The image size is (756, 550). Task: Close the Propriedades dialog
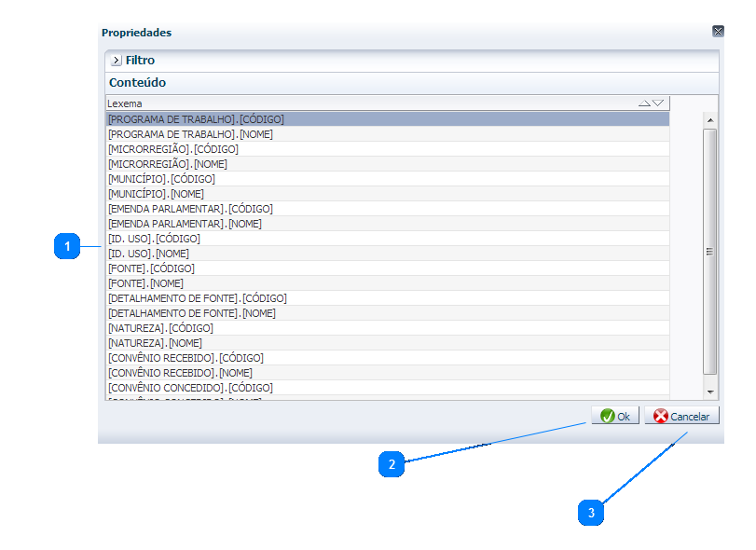click(x=718, y=32)
